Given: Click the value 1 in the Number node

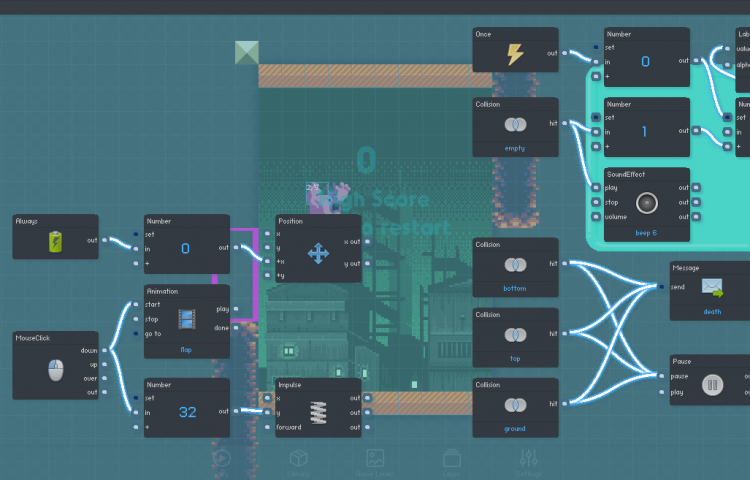Looking at the screenshot, I should pos(644,131).
